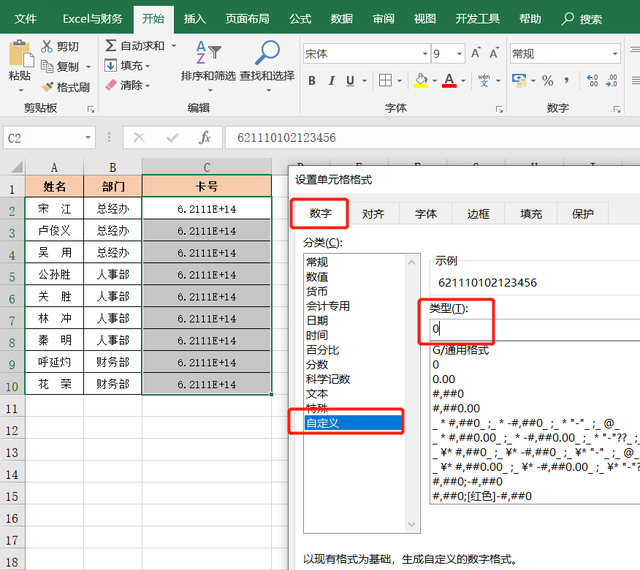Expand the AutoSum options arrow
Image resolution: width=640 pixels, height=570 pixels.
point(174,45)
